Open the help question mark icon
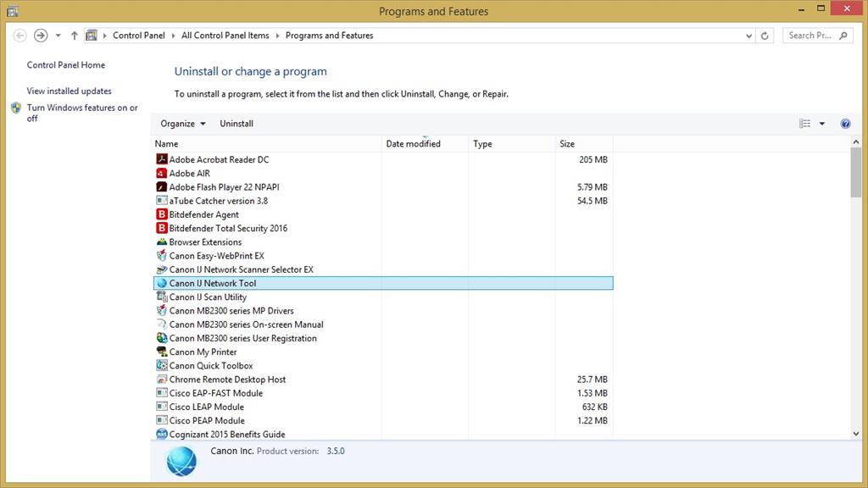The width and height of the screenshot is (868, 488). [845, 124]
